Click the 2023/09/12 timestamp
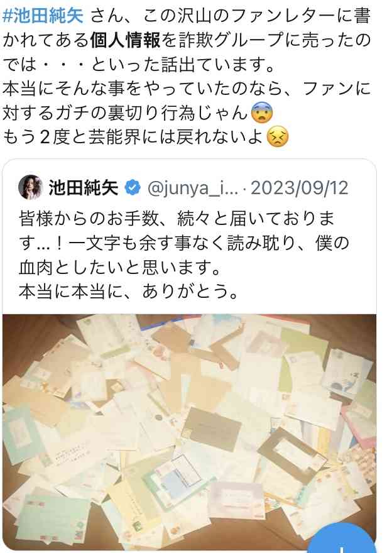This screenshot has width=392, height=553. point(299,188)
